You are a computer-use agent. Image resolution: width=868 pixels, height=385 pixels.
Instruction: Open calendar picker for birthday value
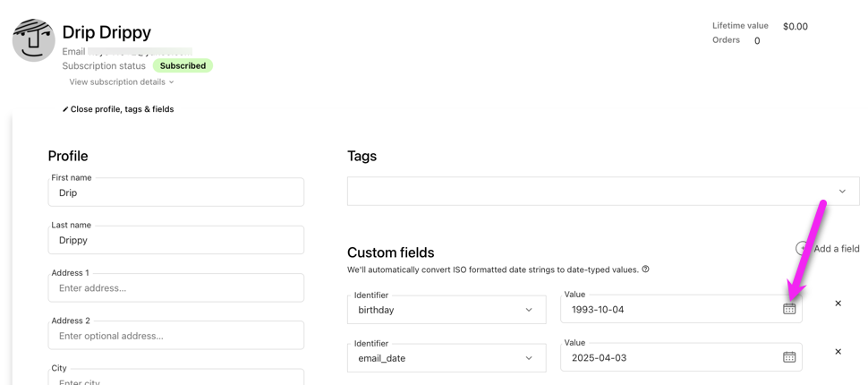(788, 309)
